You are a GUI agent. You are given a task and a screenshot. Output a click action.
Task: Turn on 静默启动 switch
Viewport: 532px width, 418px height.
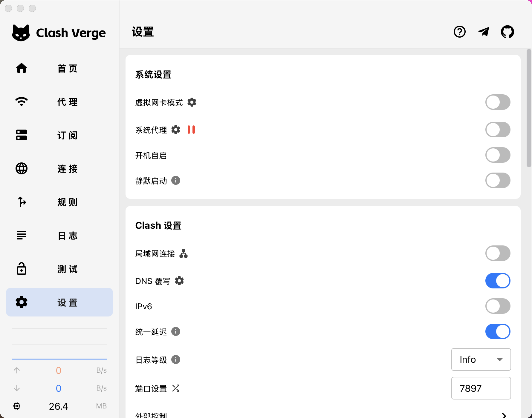coord(498,180)
